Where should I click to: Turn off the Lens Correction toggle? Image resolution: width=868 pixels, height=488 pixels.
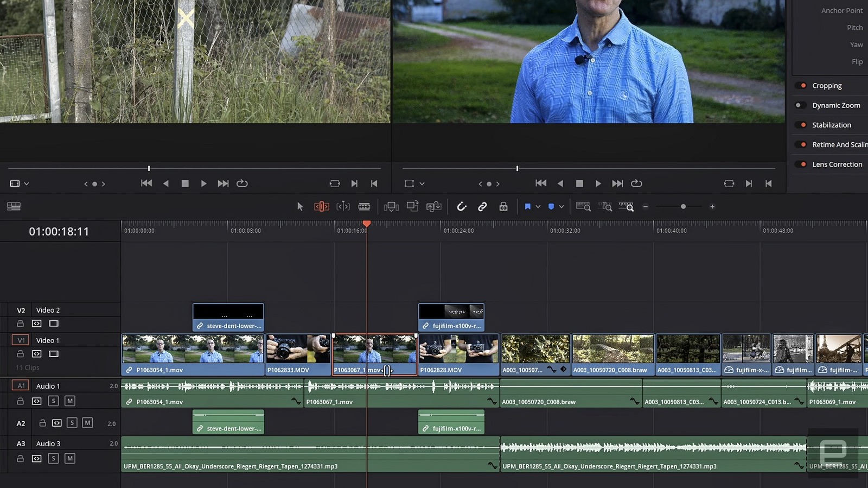pos(801,164)
